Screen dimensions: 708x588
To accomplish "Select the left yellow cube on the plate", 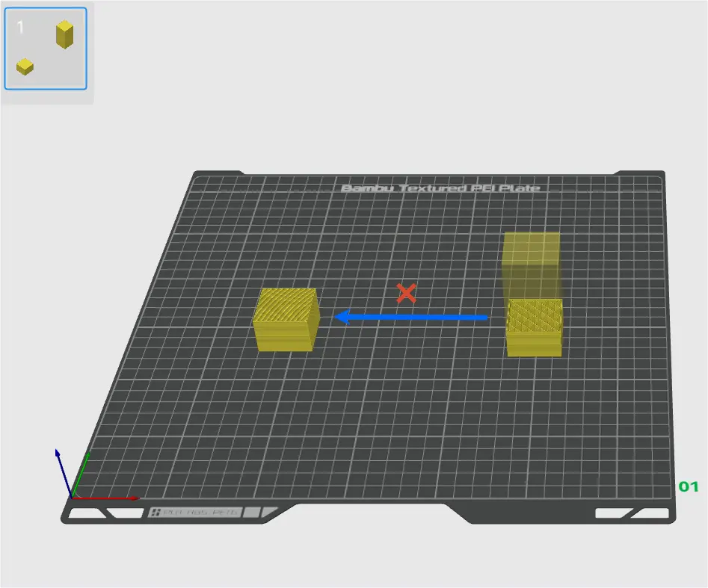I will tap(286, 320).
